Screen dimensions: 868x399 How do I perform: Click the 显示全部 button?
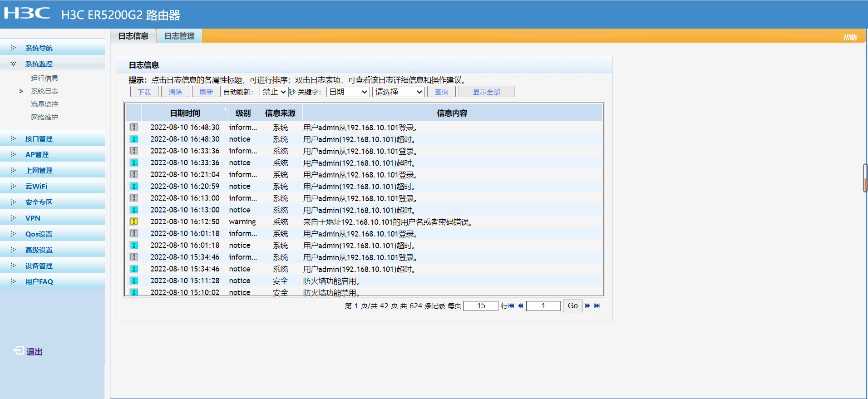[x=486, y=92]
